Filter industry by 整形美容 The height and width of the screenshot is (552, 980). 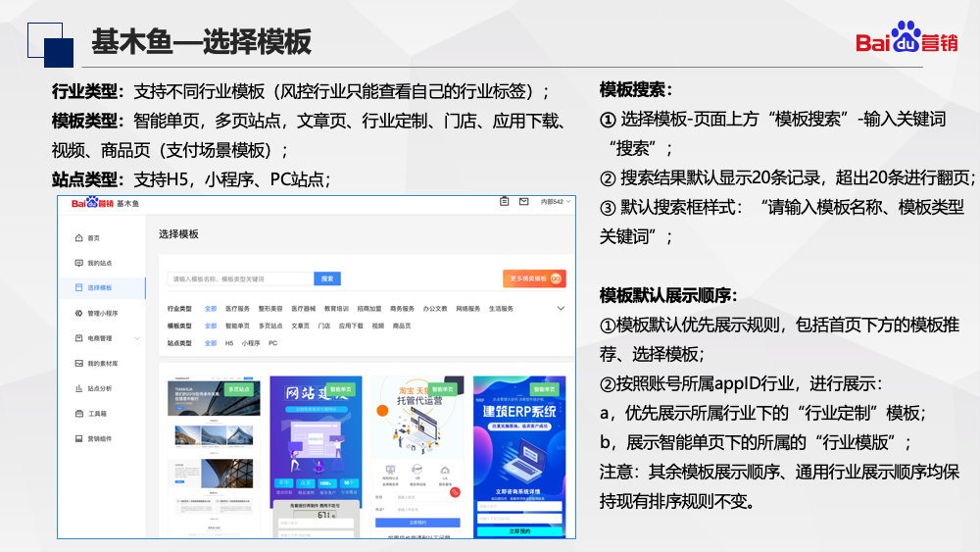click(x=270, y=308)
